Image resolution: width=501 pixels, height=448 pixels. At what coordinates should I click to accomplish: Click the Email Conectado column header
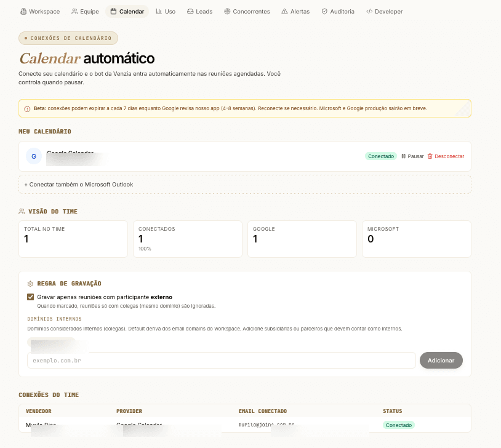point(263,411)
